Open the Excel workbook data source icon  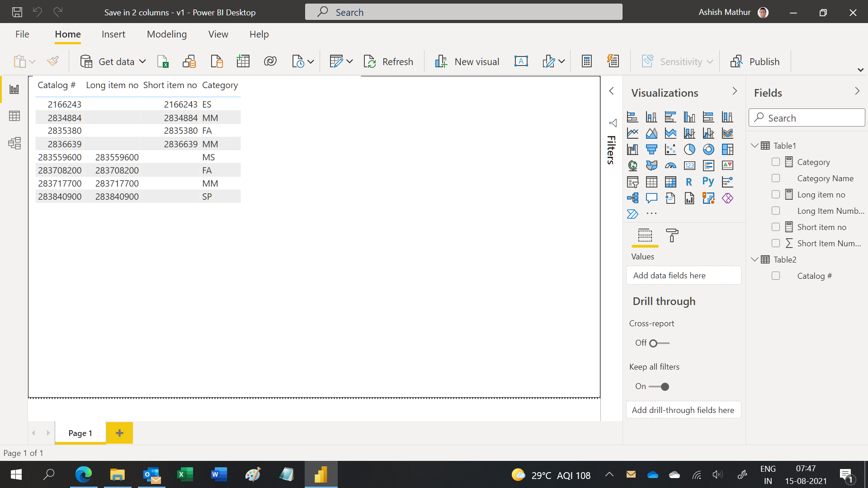coord(163,61)
